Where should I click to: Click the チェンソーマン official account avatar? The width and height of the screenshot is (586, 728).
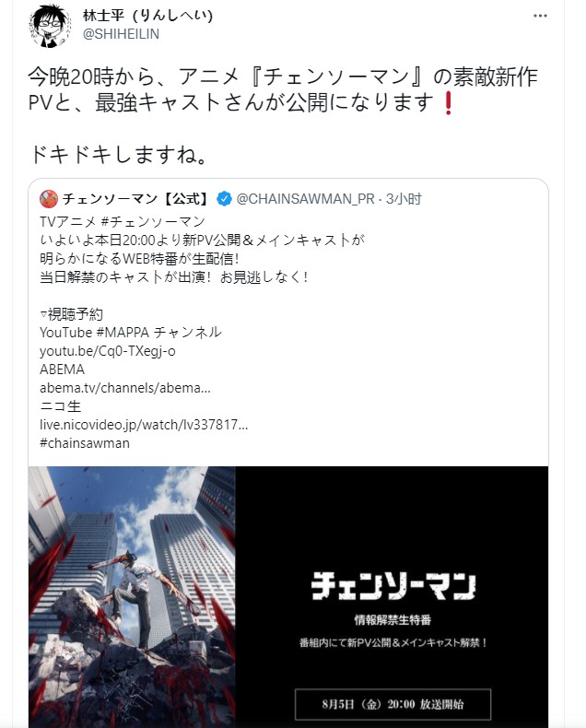tap(49, 199)
